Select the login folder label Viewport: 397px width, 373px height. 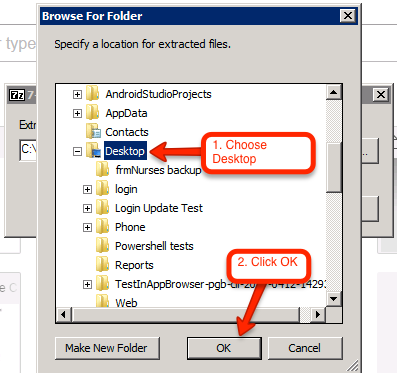coord(126,189)
